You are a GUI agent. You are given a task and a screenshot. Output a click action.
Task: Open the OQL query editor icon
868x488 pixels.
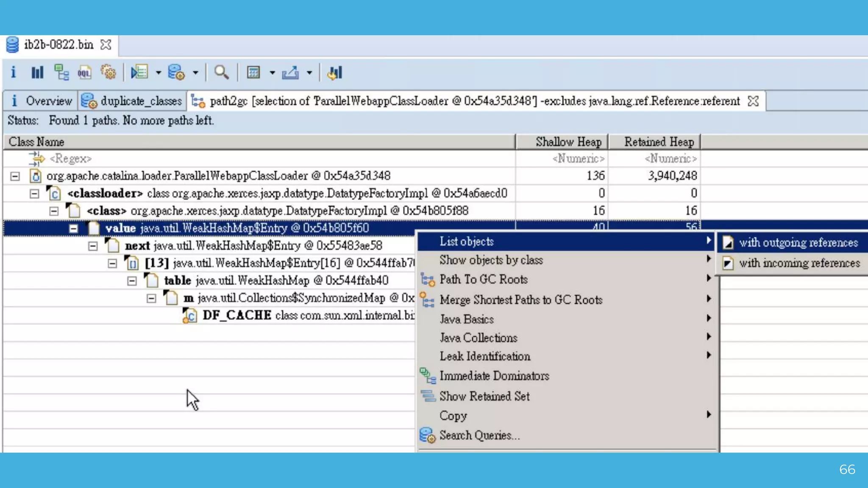click(x=84, y=72)
